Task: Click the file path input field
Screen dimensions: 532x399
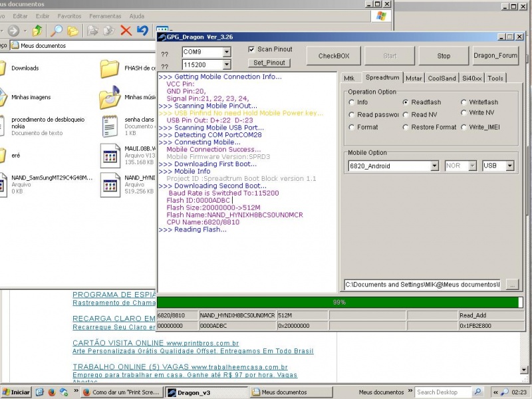Action: tap(423, 285)
